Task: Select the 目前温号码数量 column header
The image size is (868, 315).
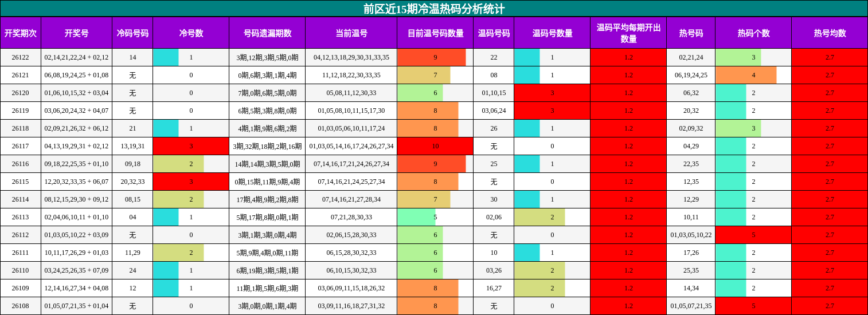Action: pos(435,33)
